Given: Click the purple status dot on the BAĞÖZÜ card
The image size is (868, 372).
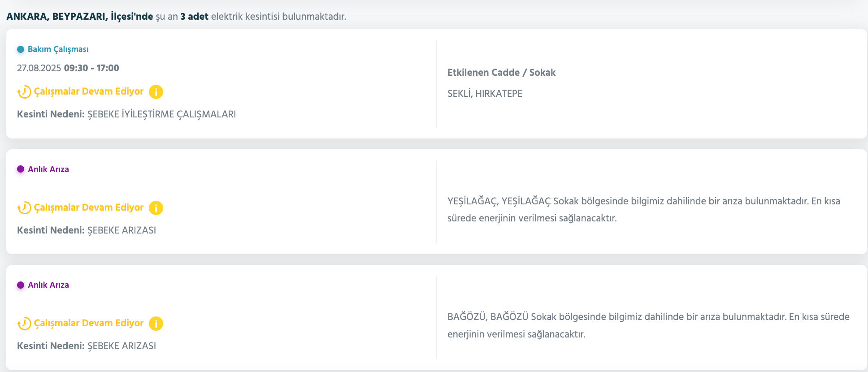Looking at the screenshot, I should click(20, 285).
